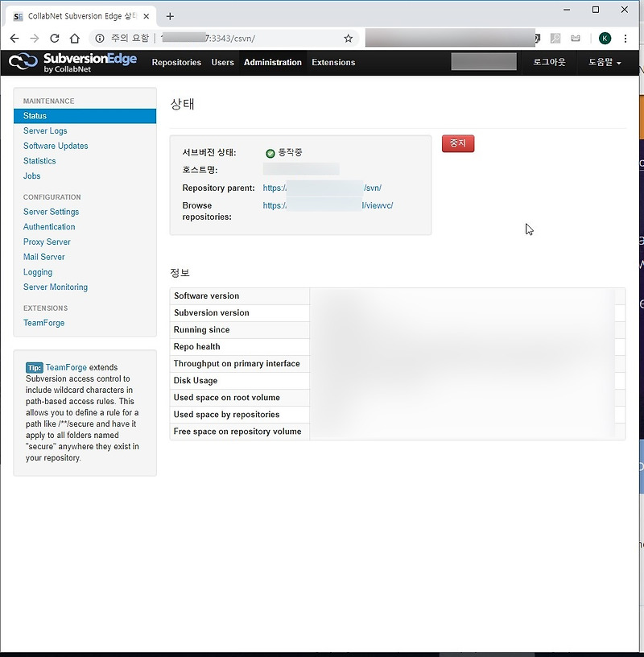Open the Browse repositories viewvc link
The image size is (644, 657).
[x=322, y=205]
